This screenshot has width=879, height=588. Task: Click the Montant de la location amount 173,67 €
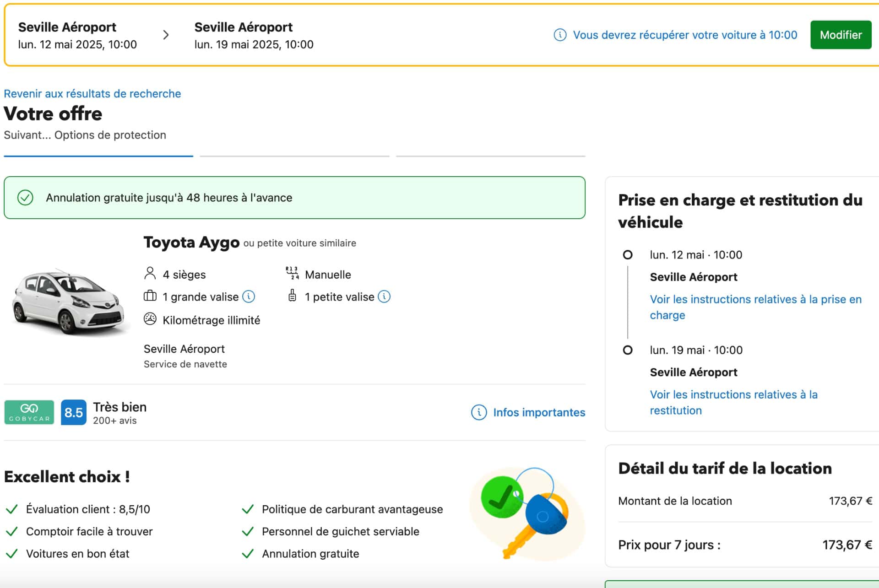(x=850, y=501)
